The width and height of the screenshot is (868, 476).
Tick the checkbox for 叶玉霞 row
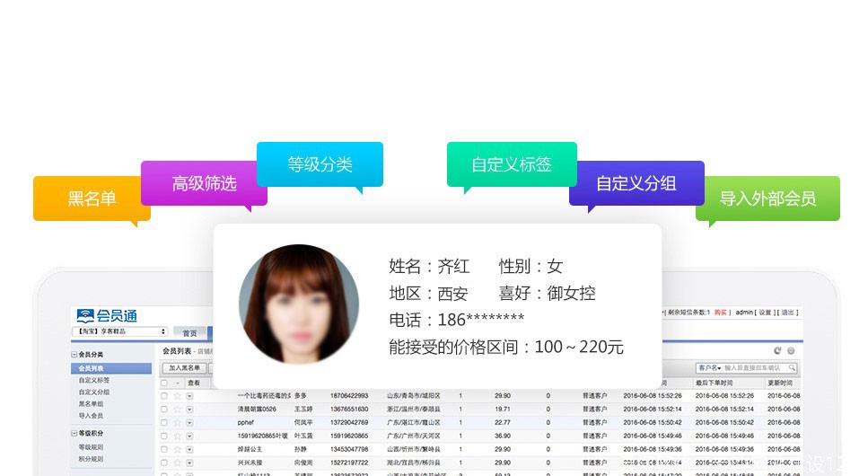164,436
